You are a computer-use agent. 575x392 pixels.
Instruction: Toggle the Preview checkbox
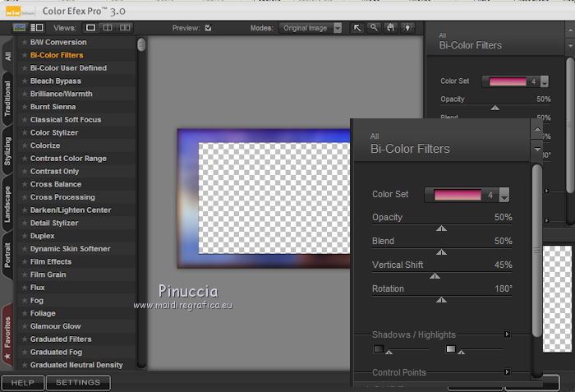[x=208, y=28]
